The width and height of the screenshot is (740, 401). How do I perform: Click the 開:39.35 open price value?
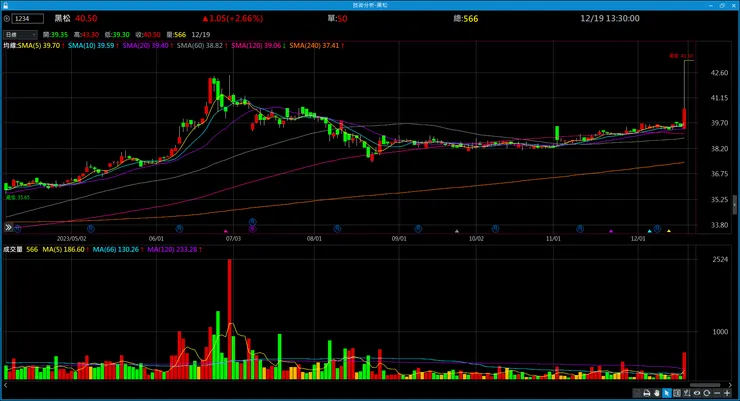pyautogui.click(x=55, y=35)
